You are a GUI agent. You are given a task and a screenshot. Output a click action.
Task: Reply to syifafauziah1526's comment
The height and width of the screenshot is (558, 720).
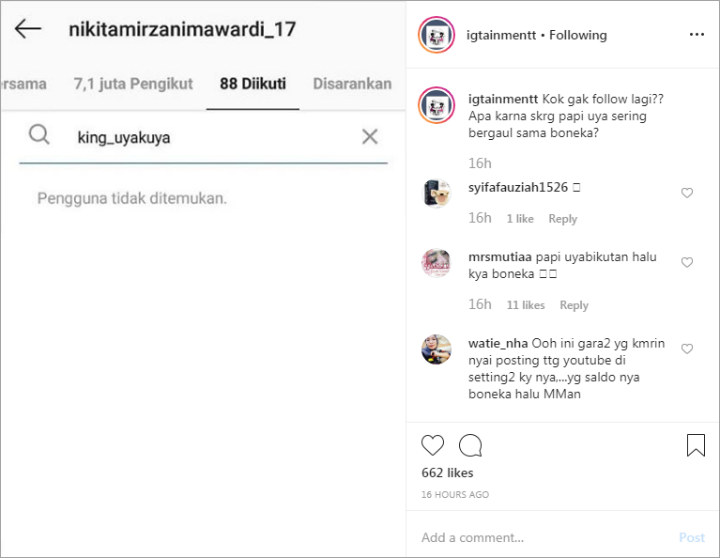(x=562, y=219)
